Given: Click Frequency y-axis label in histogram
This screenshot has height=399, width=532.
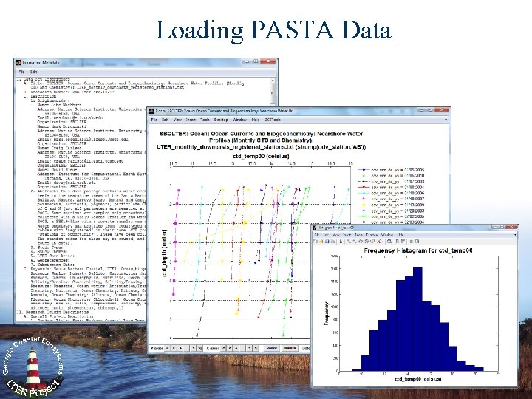Looking at the screenshot, I should (x=327, y=313).
